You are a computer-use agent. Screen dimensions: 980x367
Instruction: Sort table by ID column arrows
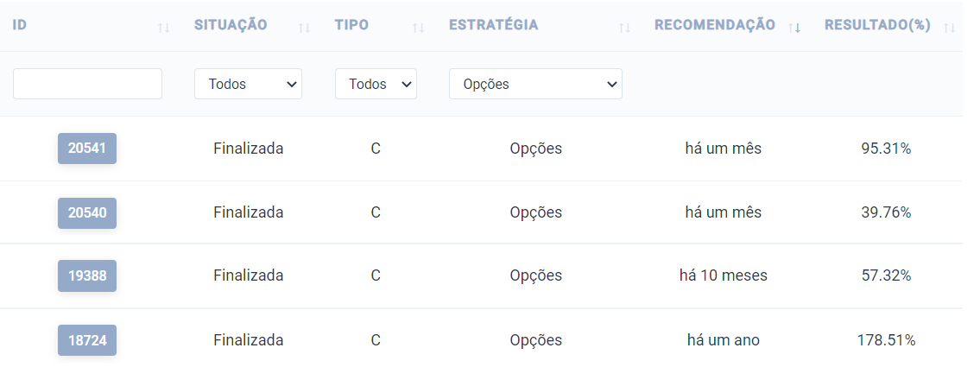[164, 28]
